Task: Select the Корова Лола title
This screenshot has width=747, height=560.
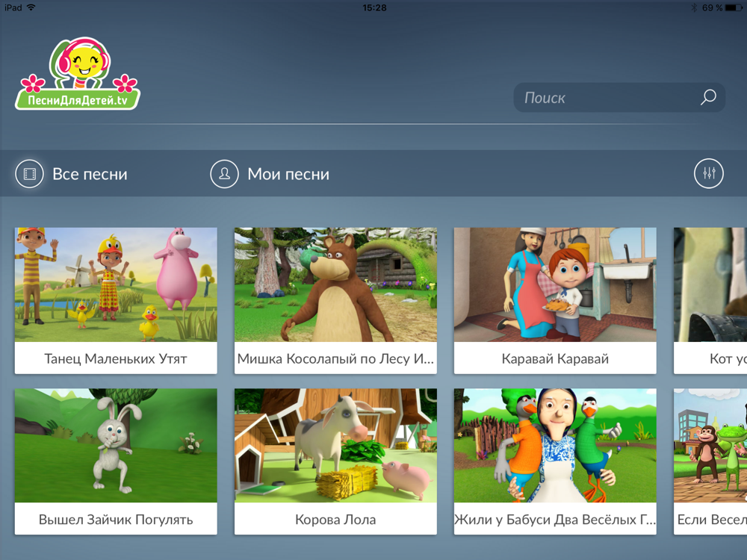Action: (335, 520)
